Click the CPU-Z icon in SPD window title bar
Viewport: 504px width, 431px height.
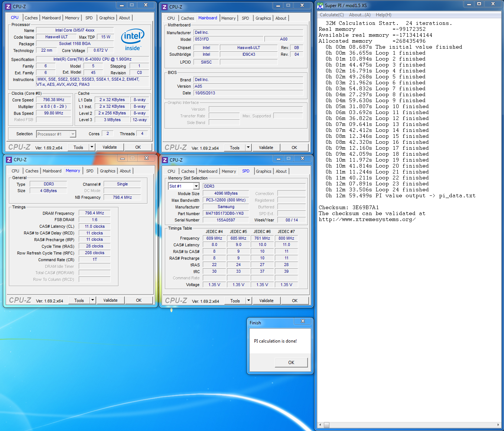click(165, 160)
